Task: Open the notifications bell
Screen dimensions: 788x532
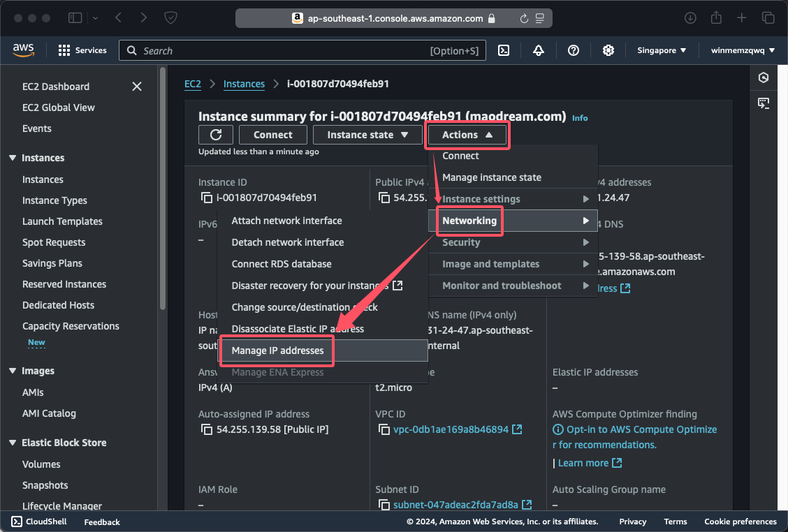Action: [x=538, y=50]
